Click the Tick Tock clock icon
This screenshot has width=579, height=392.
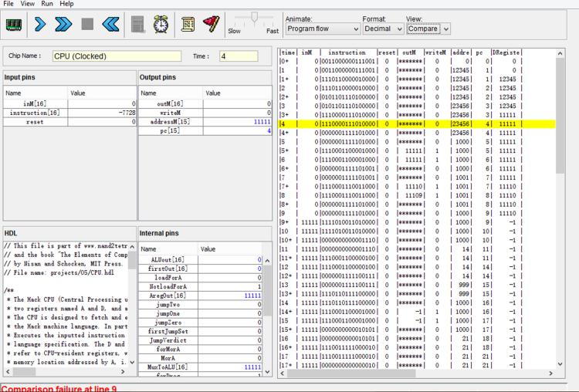click(x=161, y=26)
